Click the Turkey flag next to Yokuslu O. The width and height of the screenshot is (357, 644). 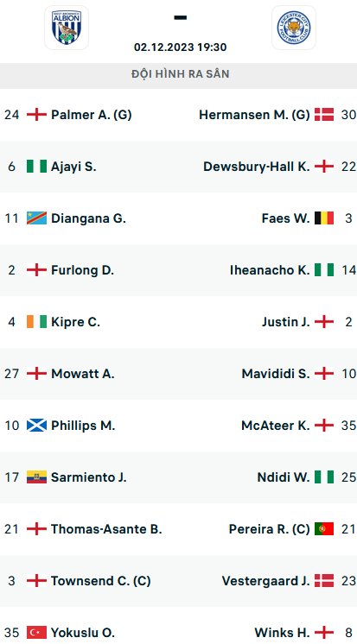(36, 632)
